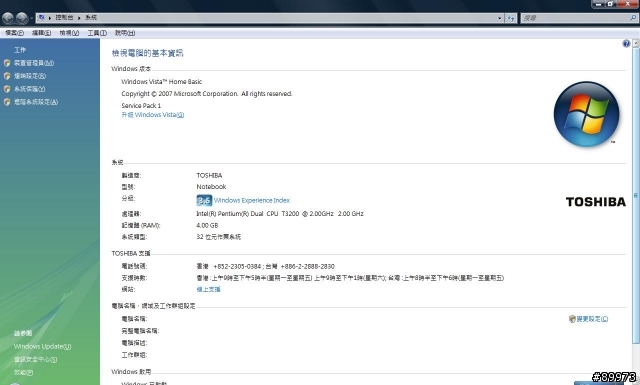Click the Forward arrow navigation button
Viewport: 640px width, 385px height.
coord(22,18)
